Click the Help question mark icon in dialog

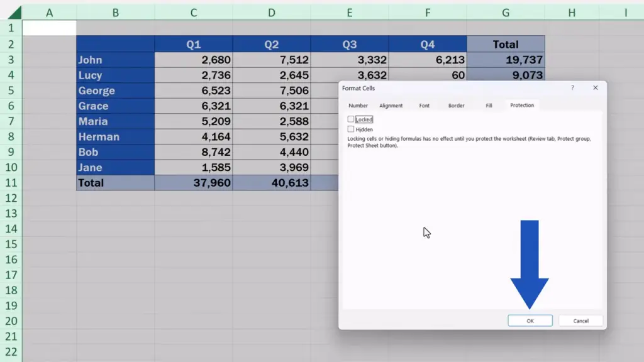[572, 88]
